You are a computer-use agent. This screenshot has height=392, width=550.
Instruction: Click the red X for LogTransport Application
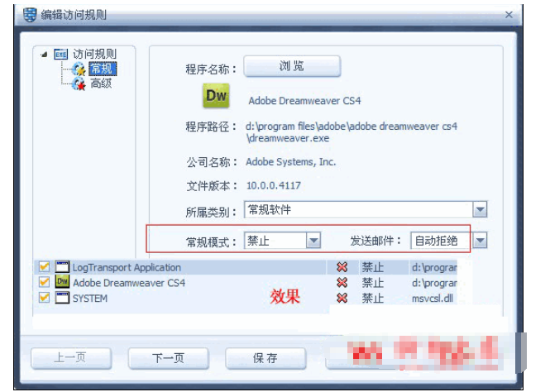point(342,267)
